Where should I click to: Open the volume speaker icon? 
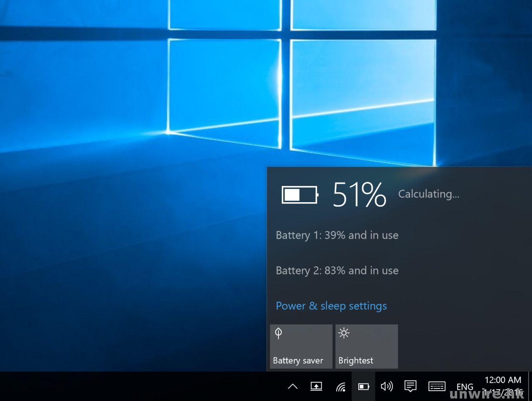pyautogui.click(x=387, y=386)
